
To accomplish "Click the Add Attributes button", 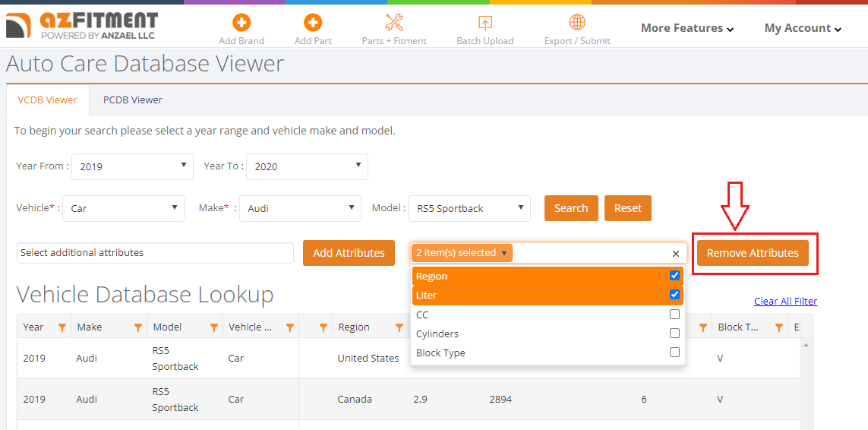I will [x=349, y=253].
